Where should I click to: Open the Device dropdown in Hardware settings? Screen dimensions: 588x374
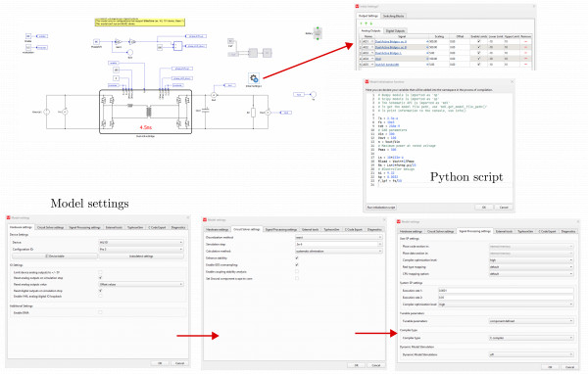tap(141, 243)
